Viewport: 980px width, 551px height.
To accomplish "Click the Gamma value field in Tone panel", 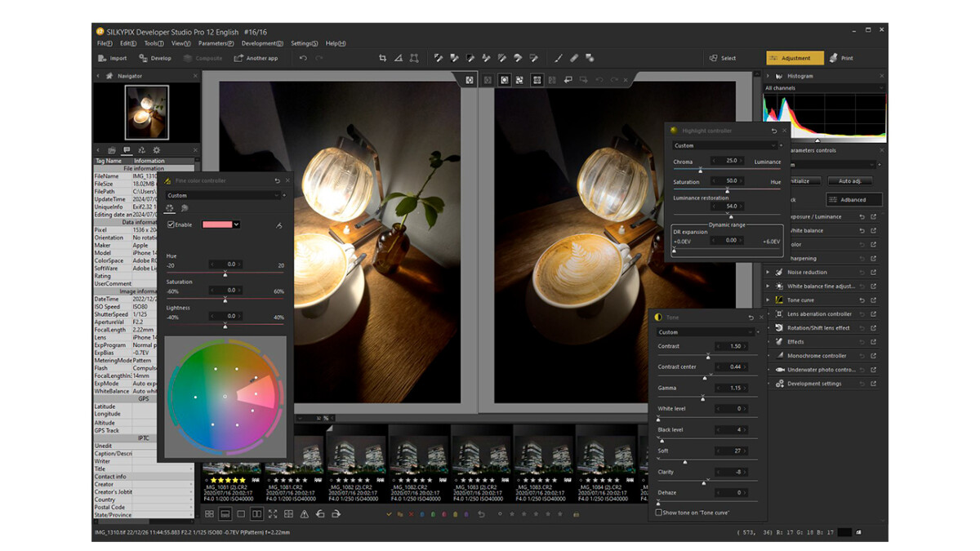I will [x=731, y=388].
